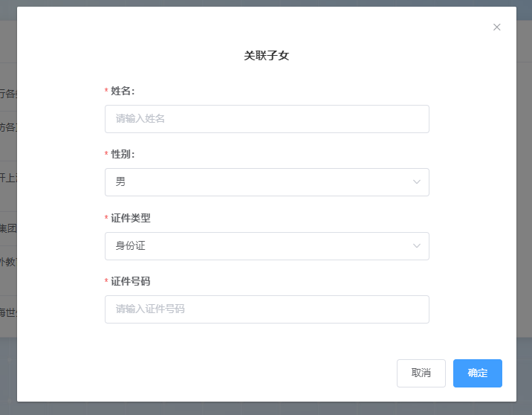Click the 关联子女 dialog title

(267, 56)
